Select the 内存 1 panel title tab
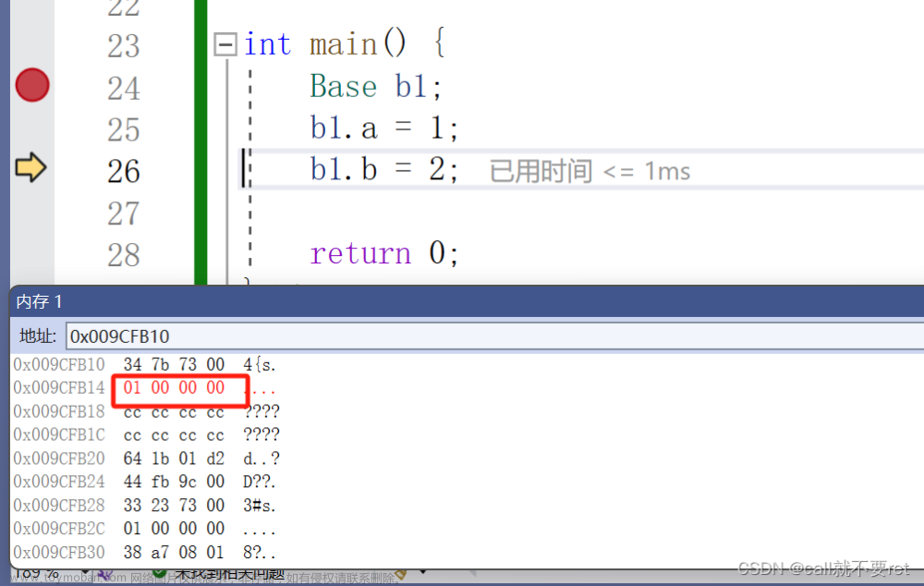This screenshot has height=586, width=924. 40,302
